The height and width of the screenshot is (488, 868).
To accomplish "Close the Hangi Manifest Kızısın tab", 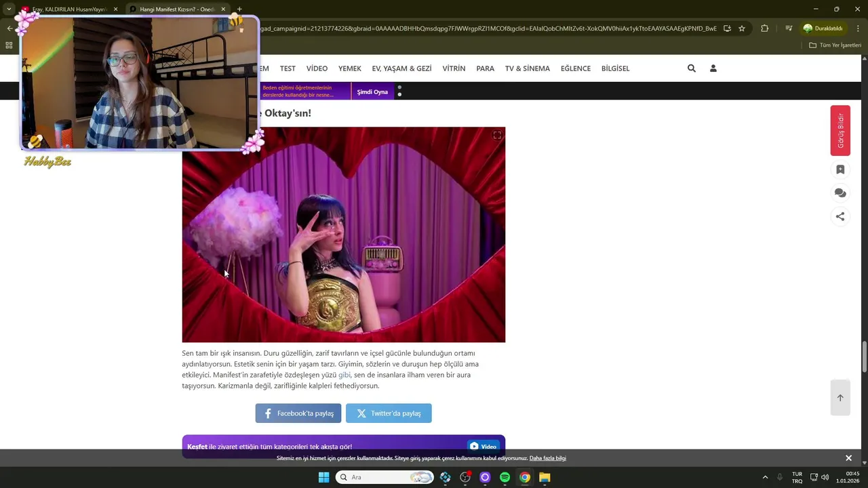I will [223, 9].
